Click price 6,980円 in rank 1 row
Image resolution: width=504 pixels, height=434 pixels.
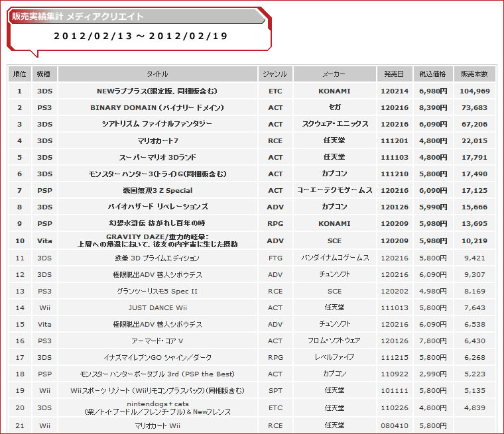click(433, 91)
